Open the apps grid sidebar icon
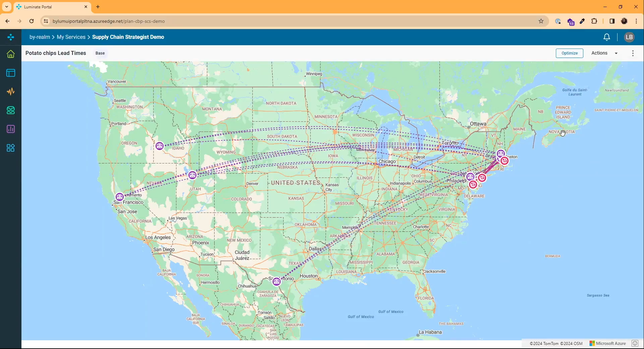Screen dimensions: 644x349 pos(11,148)
